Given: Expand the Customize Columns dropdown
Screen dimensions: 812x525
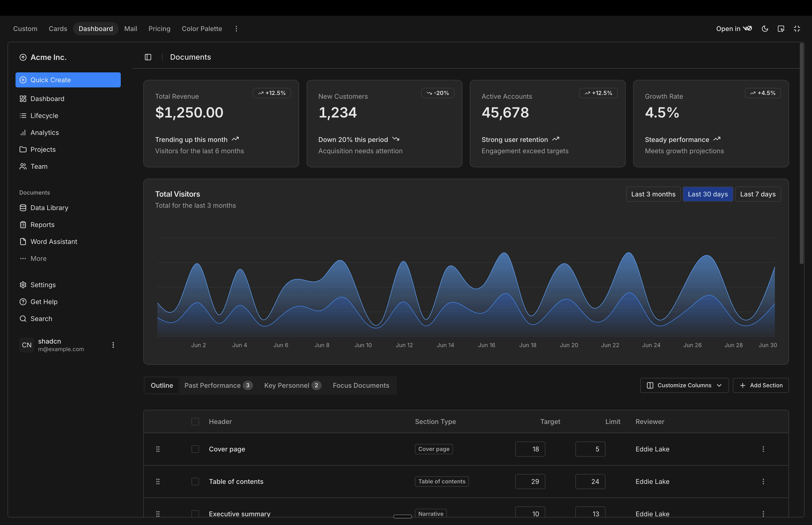Looking at the screenshot, I should (x=684, y=385).
